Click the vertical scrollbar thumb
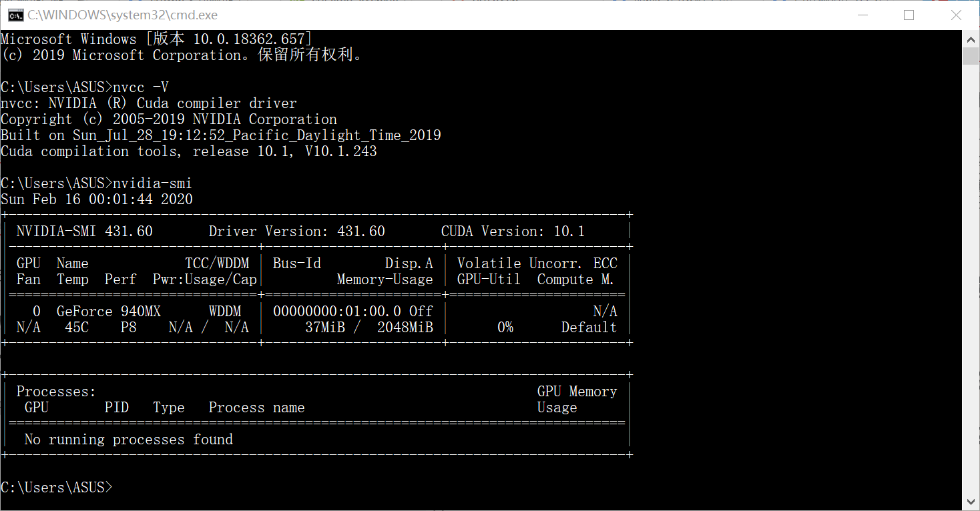Viewport: 980px width, 511px height. coord(971,56)
